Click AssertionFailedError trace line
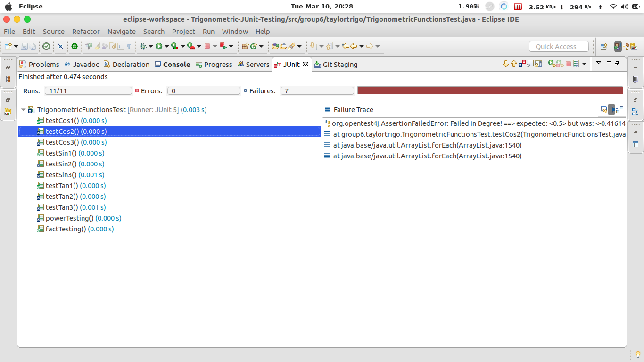This screenshot has width=644, height=362. pos(475,123)
